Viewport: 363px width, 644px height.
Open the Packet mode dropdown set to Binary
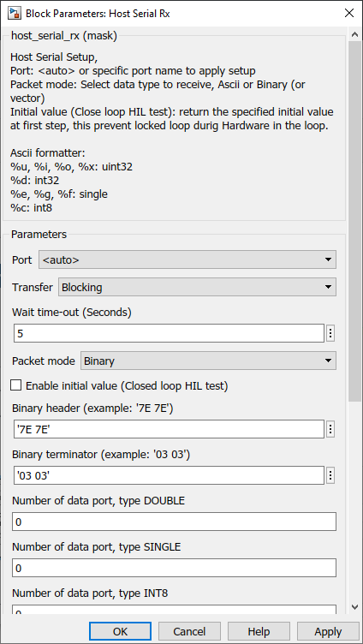[208, 361]
